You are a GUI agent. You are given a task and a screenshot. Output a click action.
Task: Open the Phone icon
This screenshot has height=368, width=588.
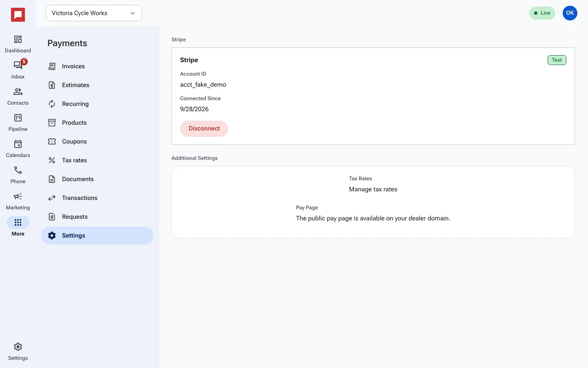coord(18,170)
